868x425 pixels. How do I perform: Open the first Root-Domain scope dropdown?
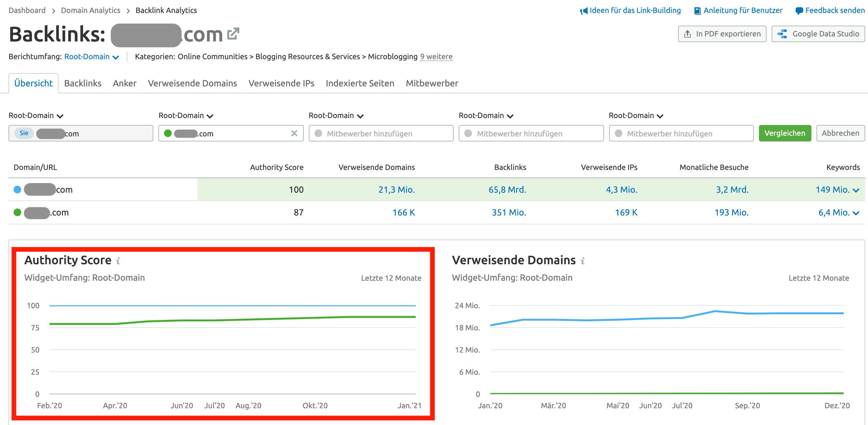[36, 116]
